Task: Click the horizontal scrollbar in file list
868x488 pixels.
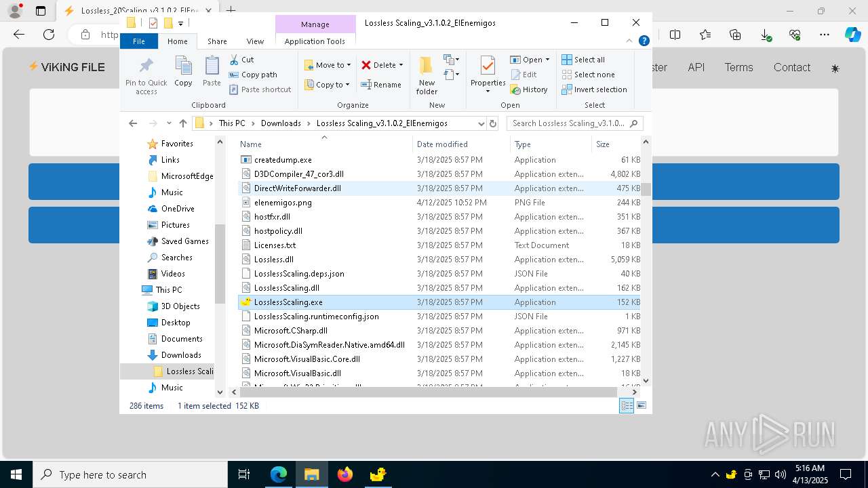Action: [x=429, y=392]
